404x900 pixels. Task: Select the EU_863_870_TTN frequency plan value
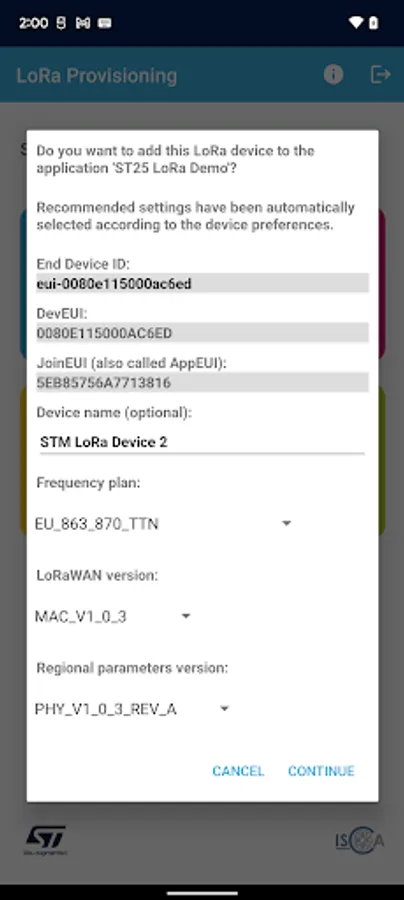[97, 524]
